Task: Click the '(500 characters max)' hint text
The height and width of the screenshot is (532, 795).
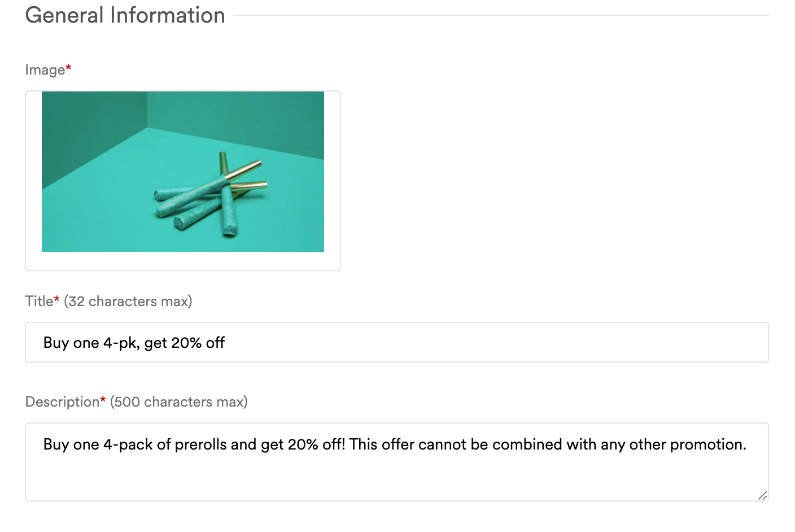Action: (178, 402)
